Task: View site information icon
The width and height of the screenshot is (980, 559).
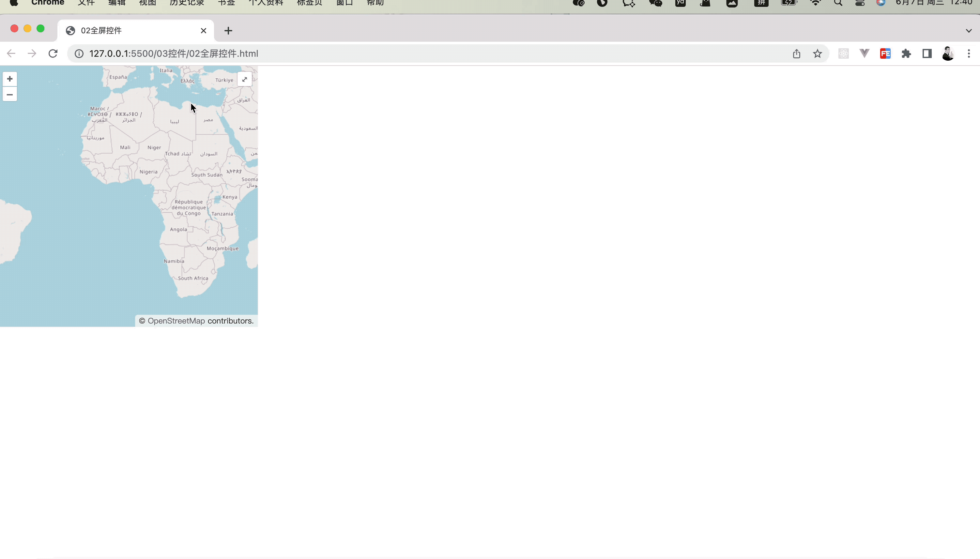Action: [79, 53]
